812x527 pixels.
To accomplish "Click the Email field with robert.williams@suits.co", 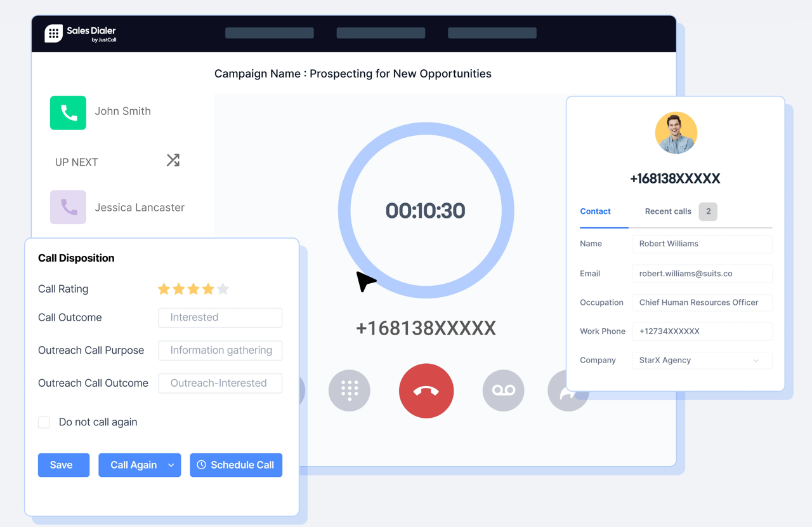I will pyautogui.click(x=702, y=274).
